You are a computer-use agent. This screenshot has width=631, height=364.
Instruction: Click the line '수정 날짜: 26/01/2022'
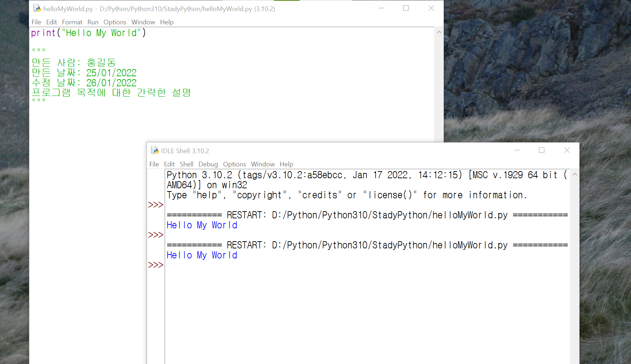coord(84,83)
